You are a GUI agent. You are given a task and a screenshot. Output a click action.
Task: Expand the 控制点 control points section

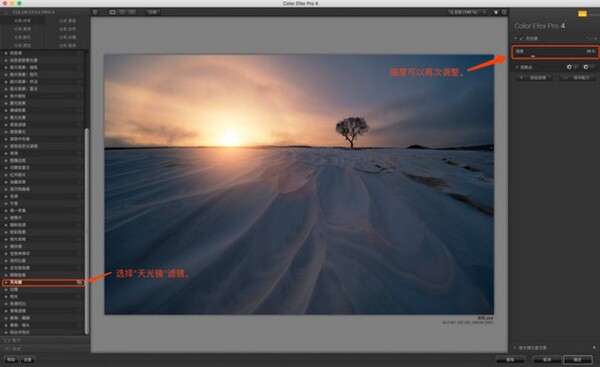pos(517,67)
